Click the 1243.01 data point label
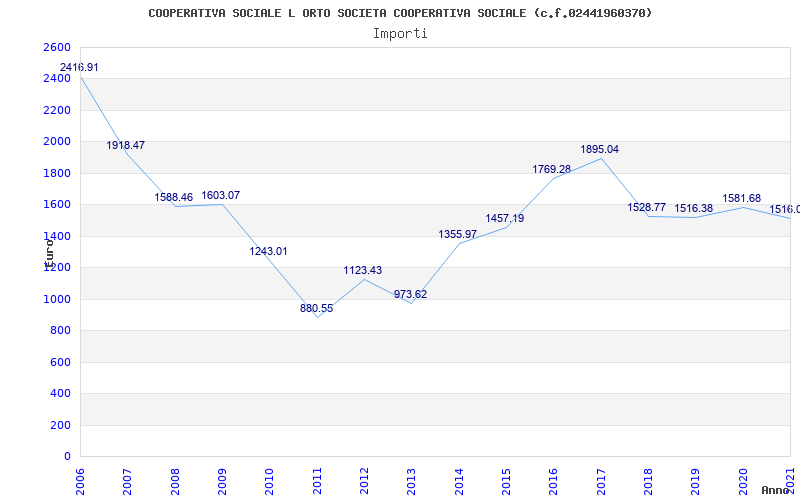800x500 pixels. point(268,252)
